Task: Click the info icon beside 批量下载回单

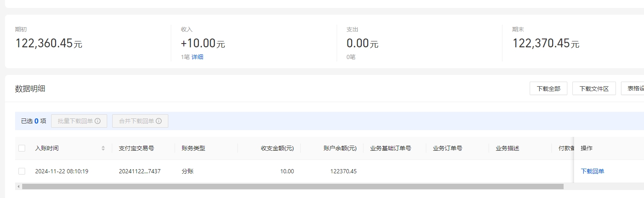Action: point(98,121)
